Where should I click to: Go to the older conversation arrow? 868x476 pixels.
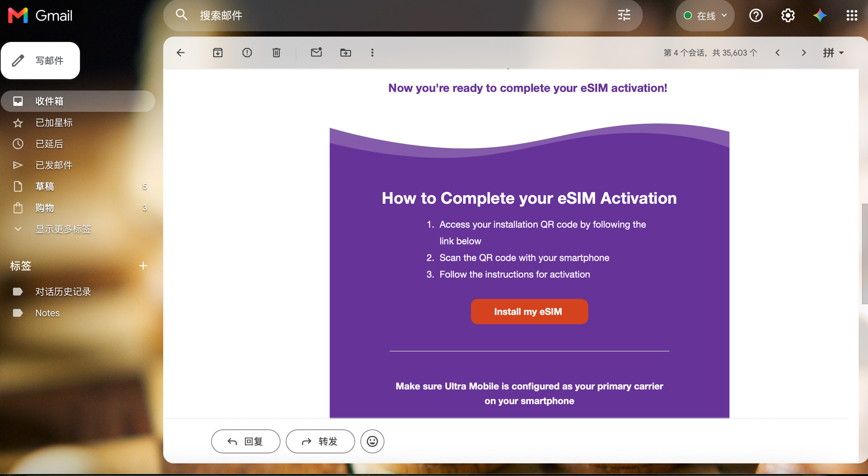click(804, 53)
